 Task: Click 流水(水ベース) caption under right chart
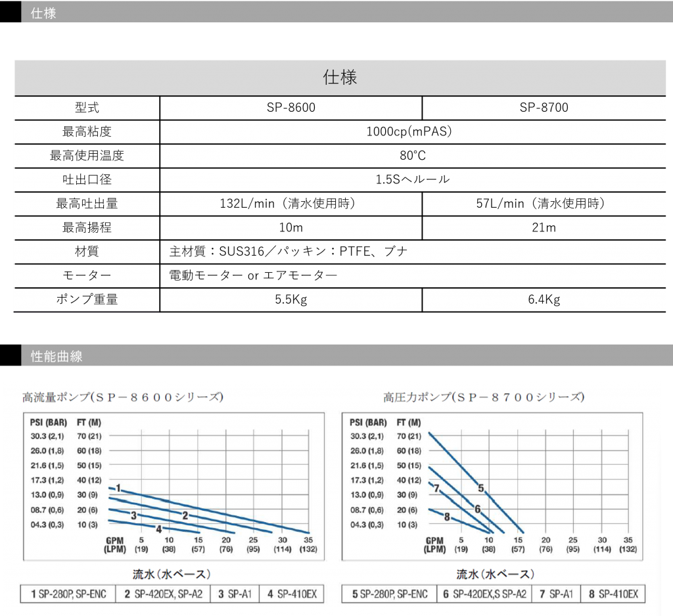(x=496, y=575)
